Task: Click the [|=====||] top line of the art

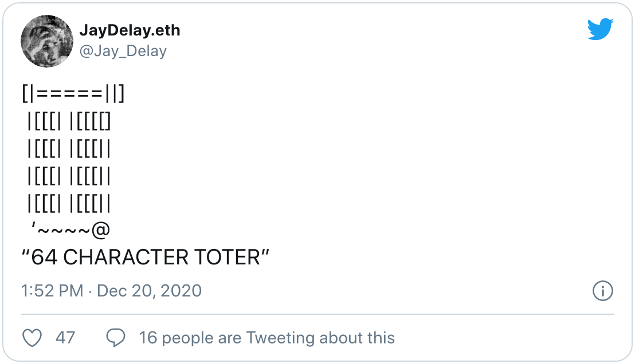Action: (73, 94)
